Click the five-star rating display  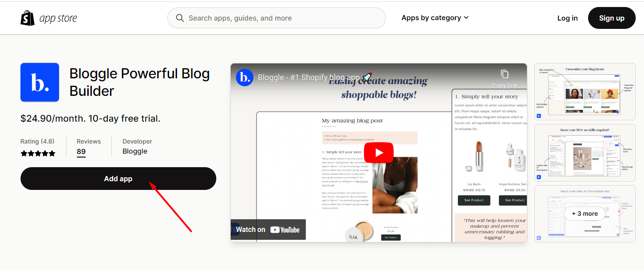pos(38,153)
